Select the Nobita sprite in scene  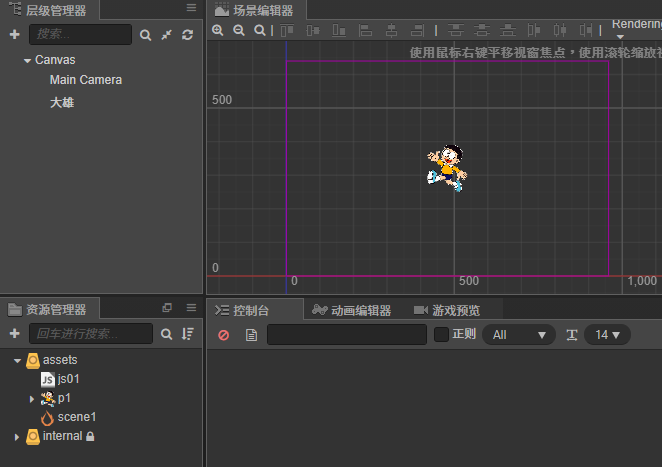click(447, 168)
